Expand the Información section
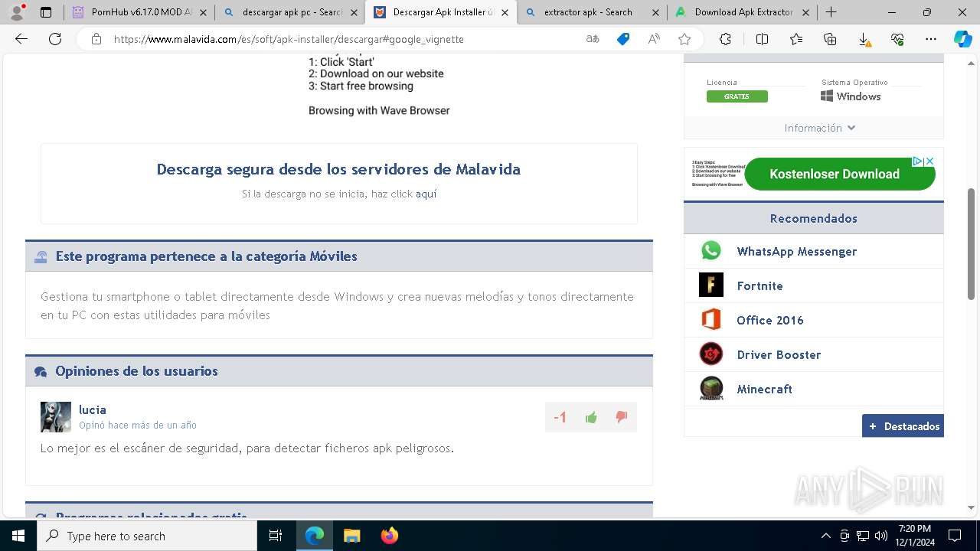Image resolution: width=980 pixels, height=551 pixels. click(819, 128)
